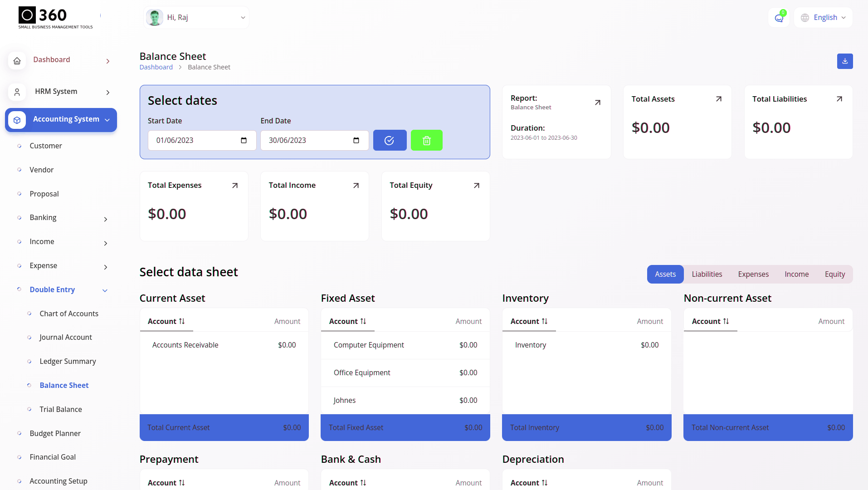The height and width of the screenshot is (490, 868).
Task: Open the chat messages icon
Action: 779,18
